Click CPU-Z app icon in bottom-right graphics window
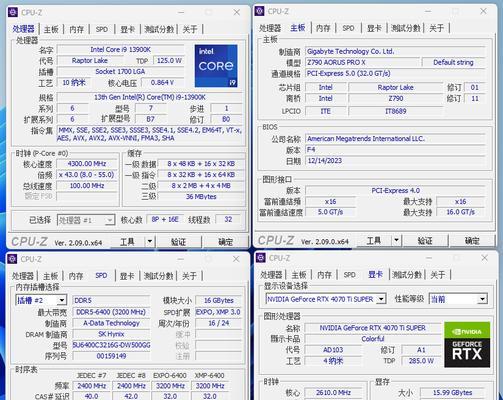The width and height of the screenshot is (503, 400). coord(261,258)
